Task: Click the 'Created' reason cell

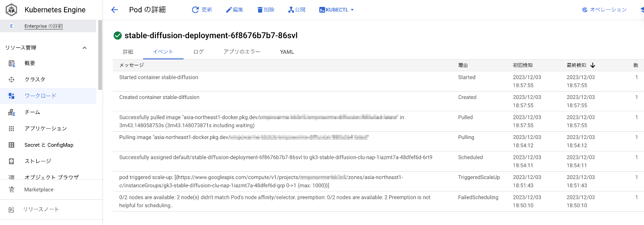Action: point(467,97)
